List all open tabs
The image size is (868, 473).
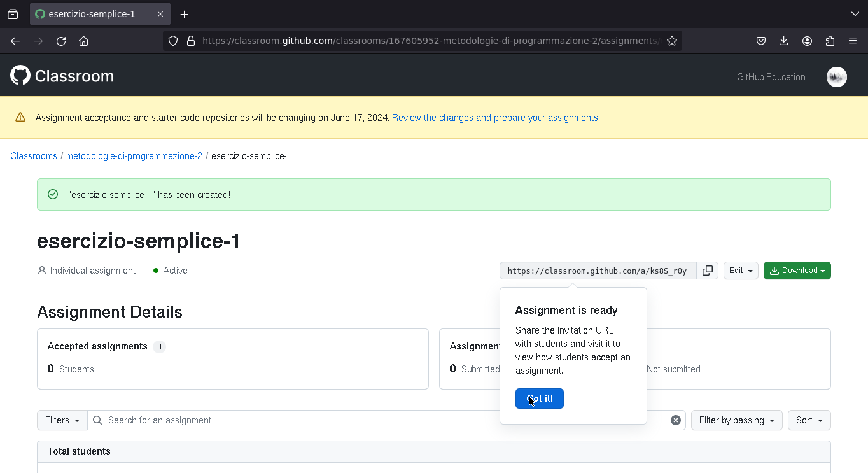(855, 14)
